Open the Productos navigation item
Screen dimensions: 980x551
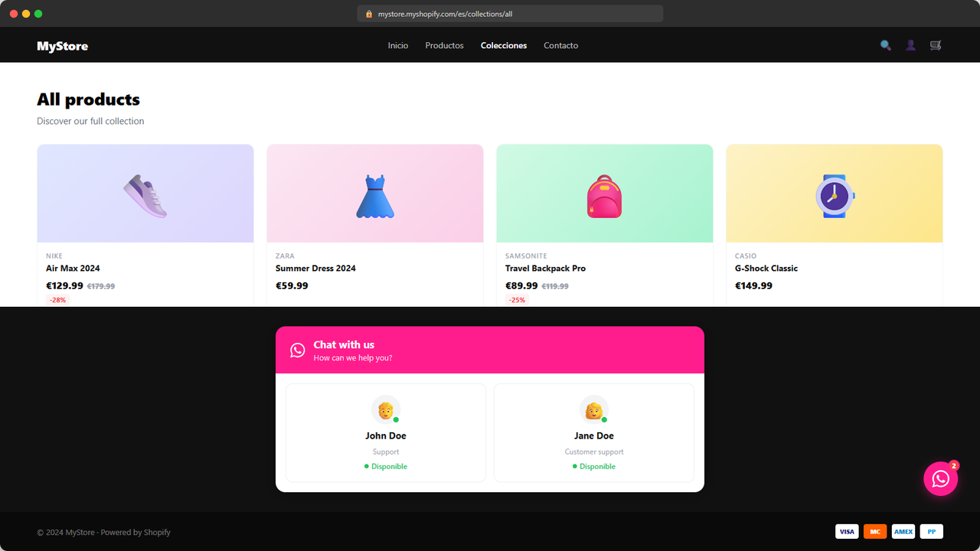click(x=445, y=46)
